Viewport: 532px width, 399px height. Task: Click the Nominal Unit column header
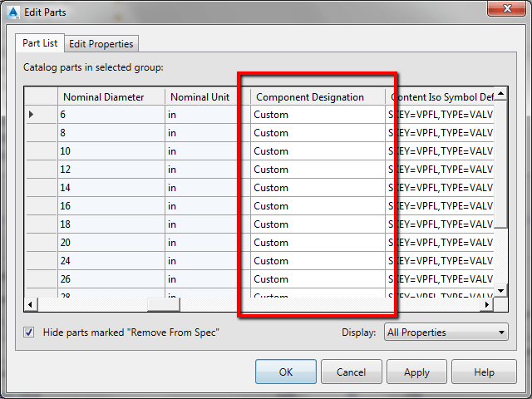click(x=207, y=97)
